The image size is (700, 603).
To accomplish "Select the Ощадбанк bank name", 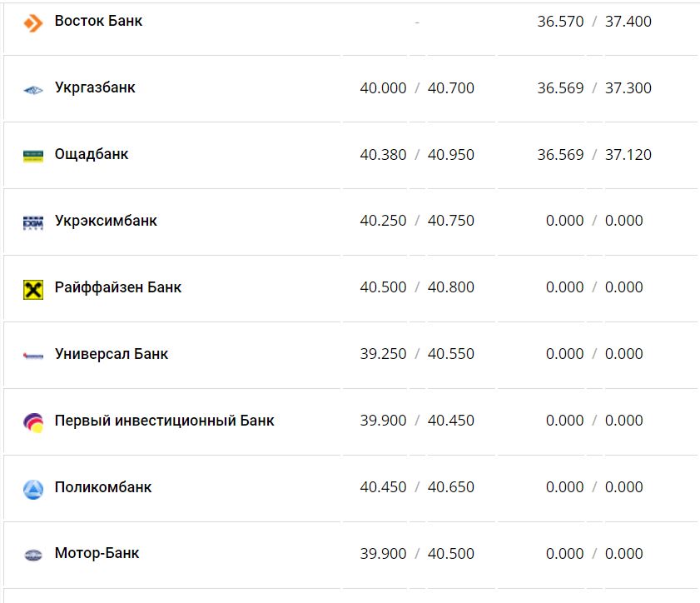I will coord(92,154).
